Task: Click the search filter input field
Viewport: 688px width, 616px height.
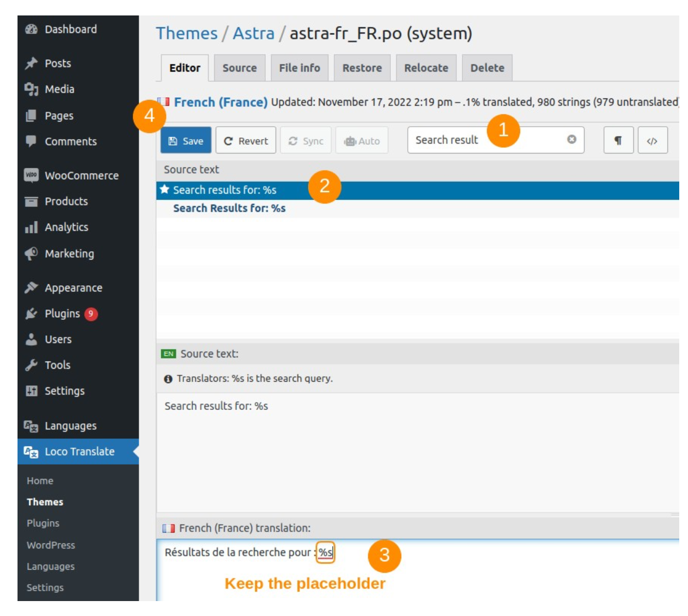Action: pos(495,140)
